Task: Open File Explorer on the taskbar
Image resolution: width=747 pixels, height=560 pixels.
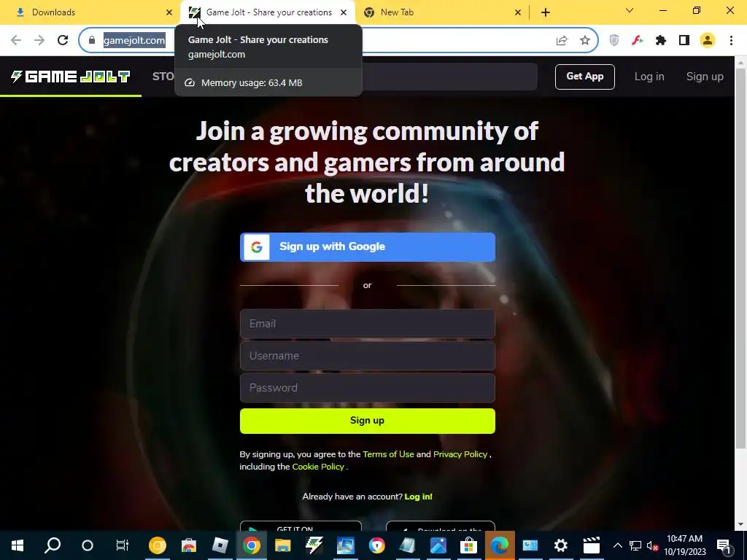Action: (x=282, y=545)
